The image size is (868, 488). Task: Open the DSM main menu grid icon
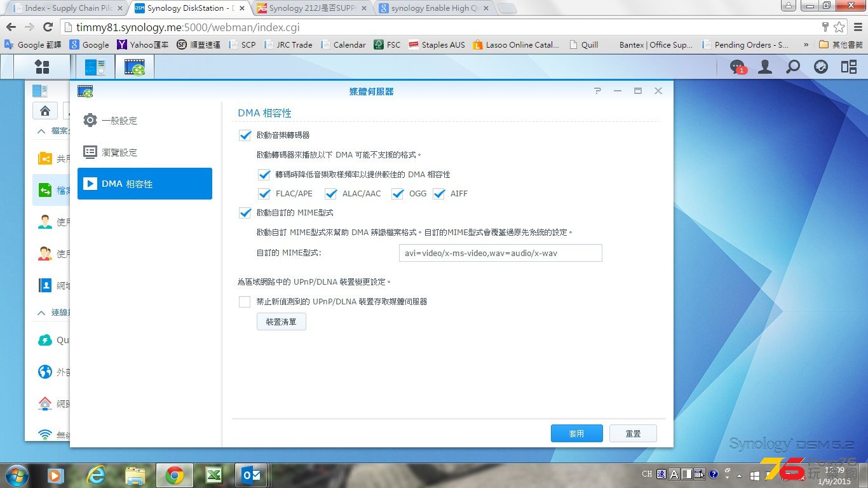pyautogui.click(x=42, y=67)
